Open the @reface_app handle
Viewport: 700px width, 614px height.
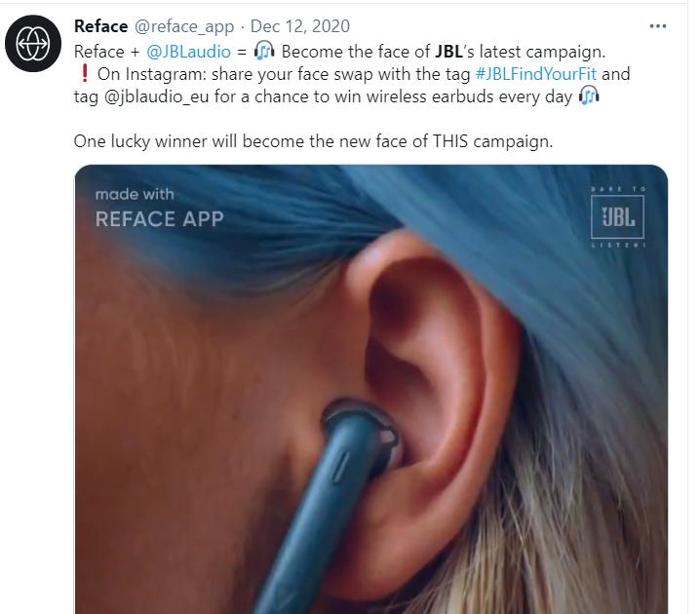coord(184,26)
